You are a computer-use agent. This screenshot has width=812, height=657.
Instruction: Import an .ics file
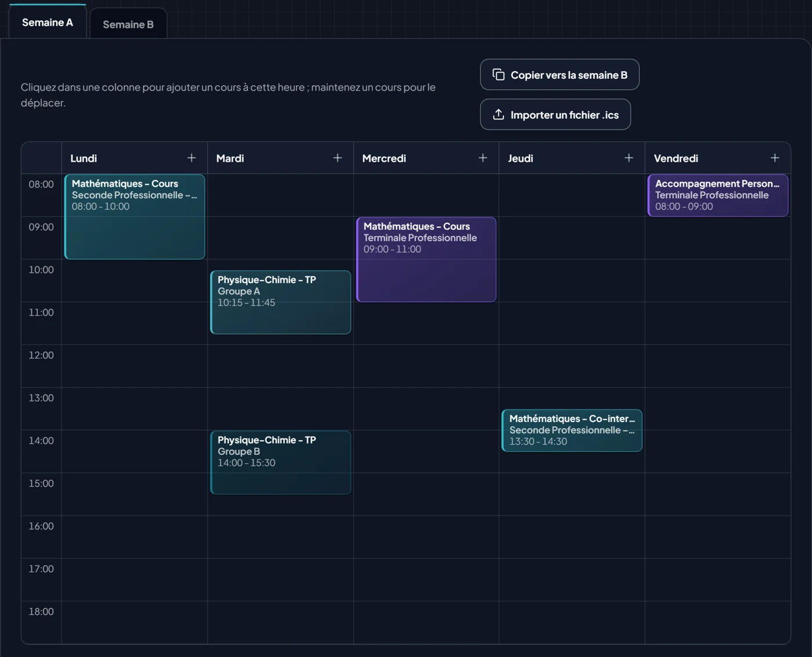(x=555, y=114)
